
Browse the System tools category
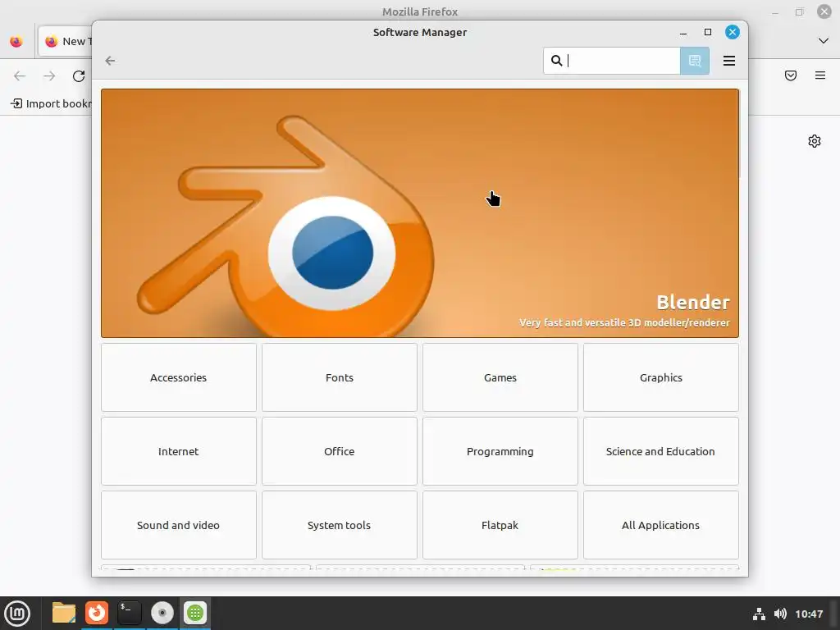(339, 525)
